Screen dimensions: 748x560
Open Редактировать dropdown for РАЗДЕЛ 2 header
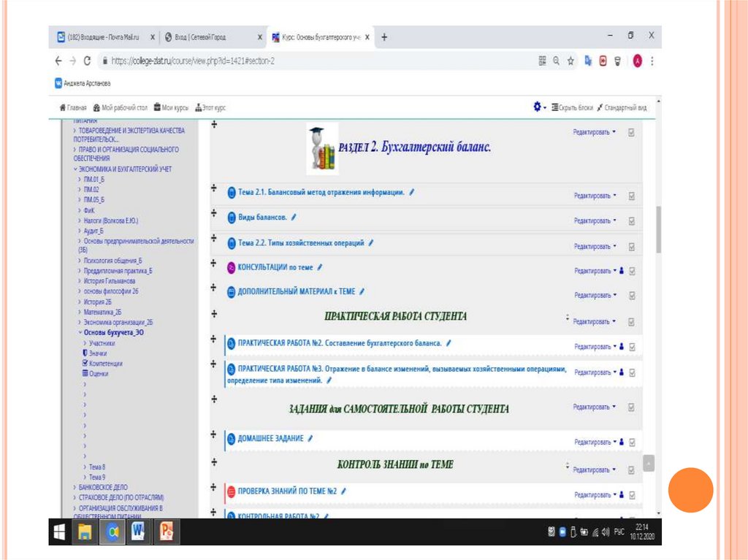[595, 132]
